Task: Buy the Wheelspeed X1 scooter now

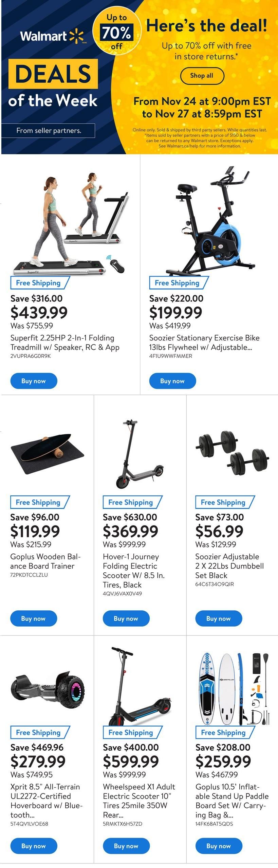Action: click(126, 846)
